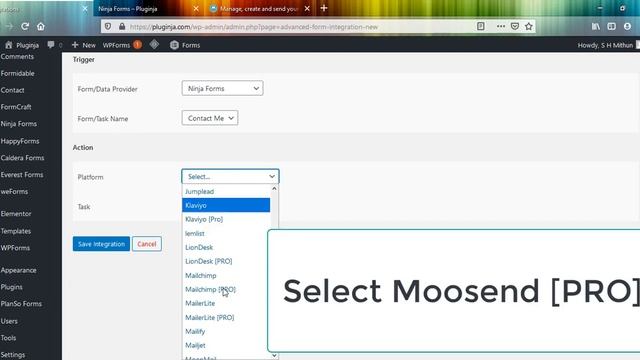Open the diamond-shaped icon in admin bar
The width and height of the screenshot is (640, 360).
point(154,44)
